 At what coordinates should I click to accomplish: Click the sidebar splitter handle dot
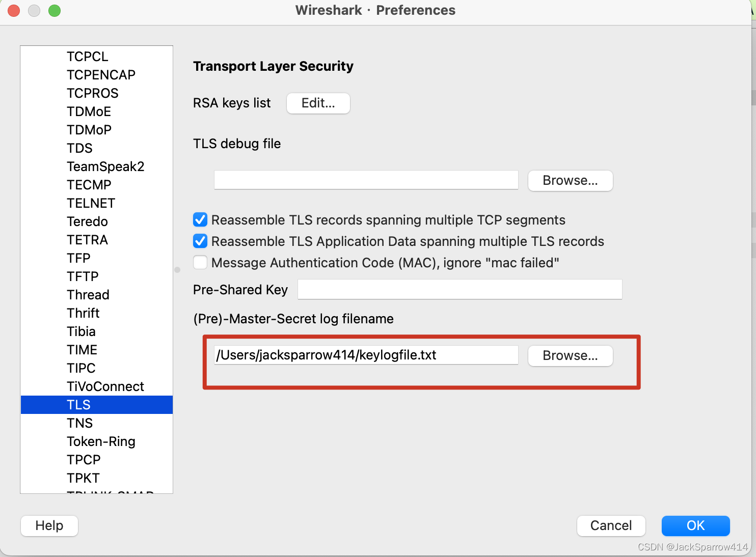click(177, 270)
